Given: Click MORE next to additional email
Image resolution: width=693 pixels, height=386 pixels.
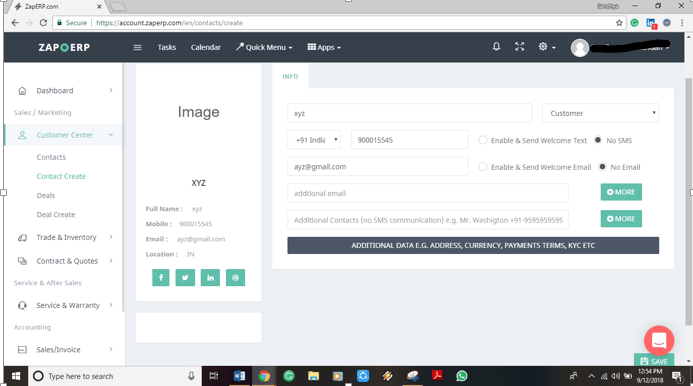Looking at the screenshot, I should 621,192.
